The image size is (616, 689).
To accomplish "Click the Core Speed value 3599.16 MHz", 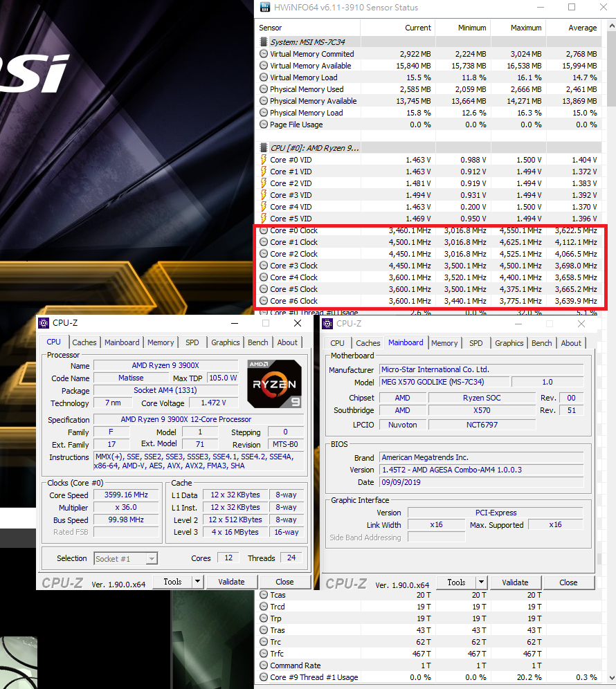I will [126, 495].
